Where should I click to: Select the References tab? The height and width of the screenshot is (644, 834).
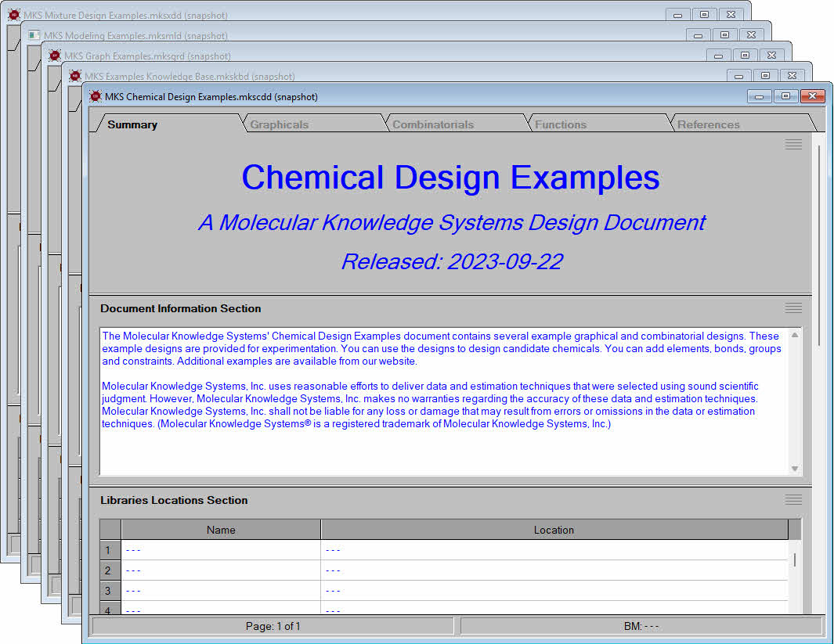pyautogui.click(x=709, y=124)
